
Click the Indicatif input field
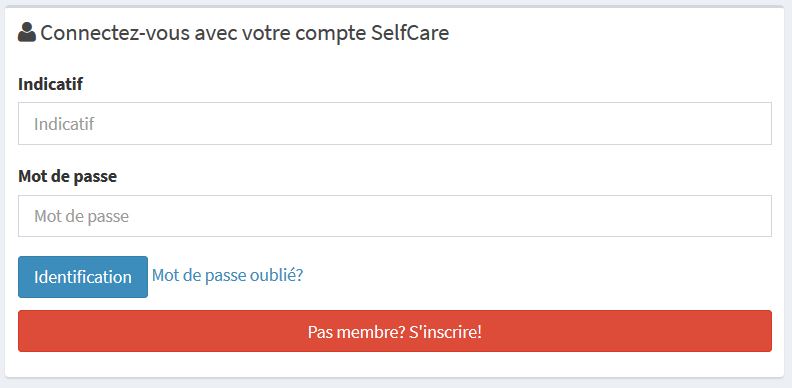[x=395, y=124]
